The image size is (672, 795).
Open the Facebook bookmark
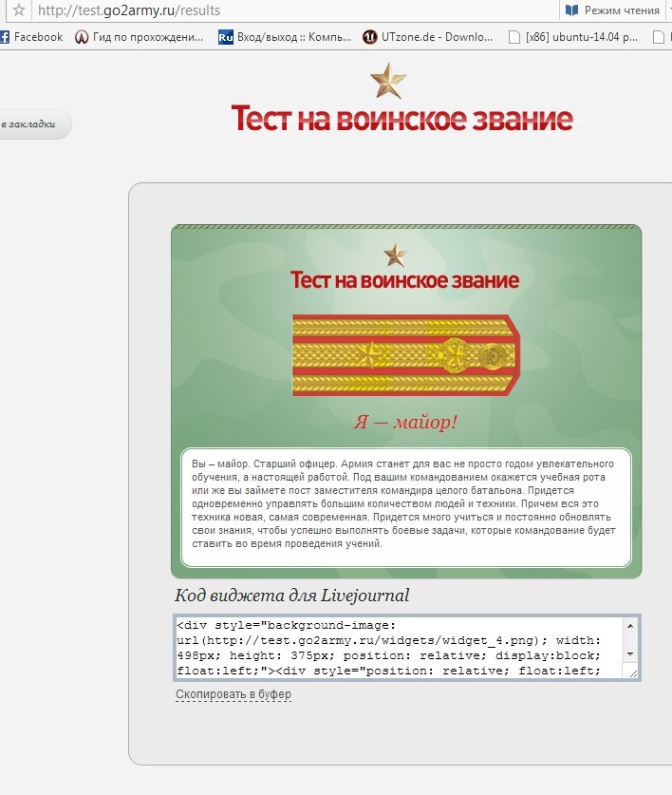pyautogui.click(x=31, y=37)
